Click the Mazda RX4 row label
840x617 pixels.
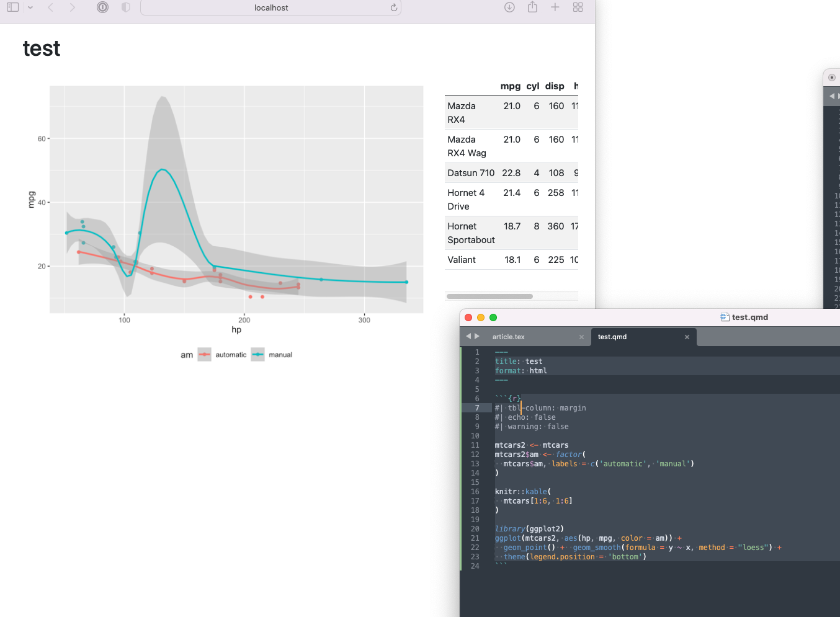(x=462, y=113)
